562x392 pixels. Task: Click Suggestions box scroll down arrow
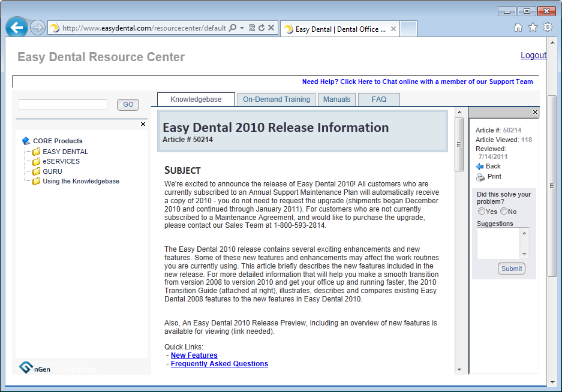pos(524,254)
